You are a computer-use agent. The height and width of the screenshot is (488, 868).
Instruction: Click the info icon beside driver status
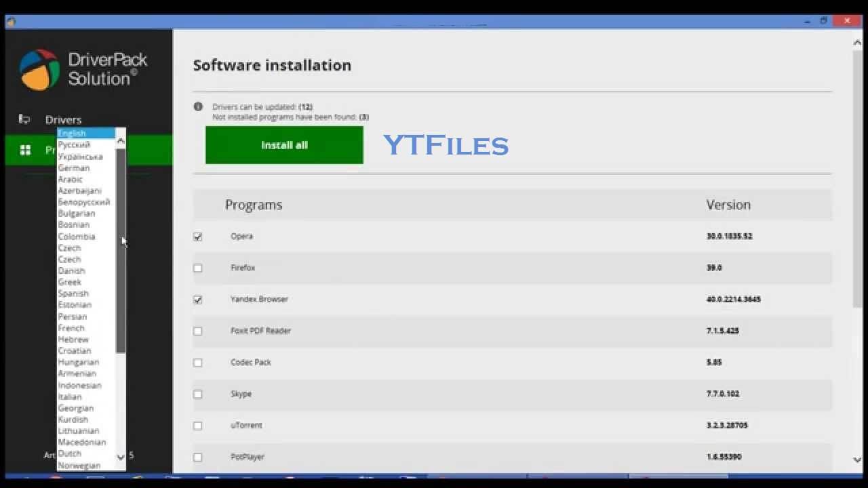pyautogui.click(x=198, y=106)
